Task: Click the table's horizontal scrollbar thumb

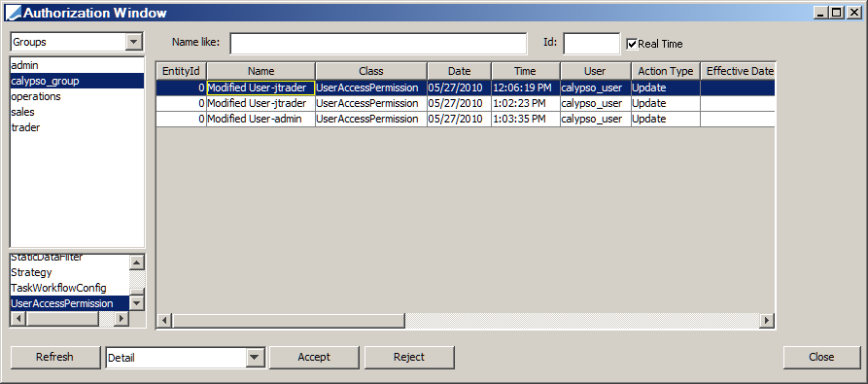Action: click(x=289, y=321)
